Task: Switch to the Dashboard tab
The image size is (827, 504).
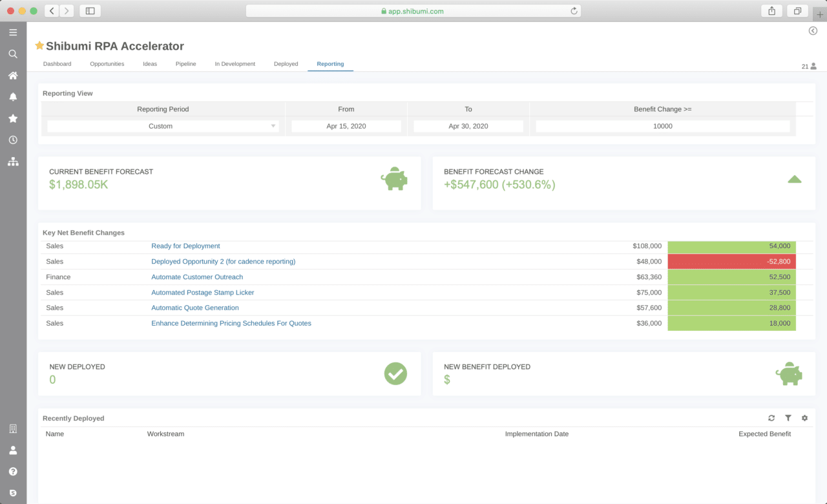Action: [x=57, y=64]
